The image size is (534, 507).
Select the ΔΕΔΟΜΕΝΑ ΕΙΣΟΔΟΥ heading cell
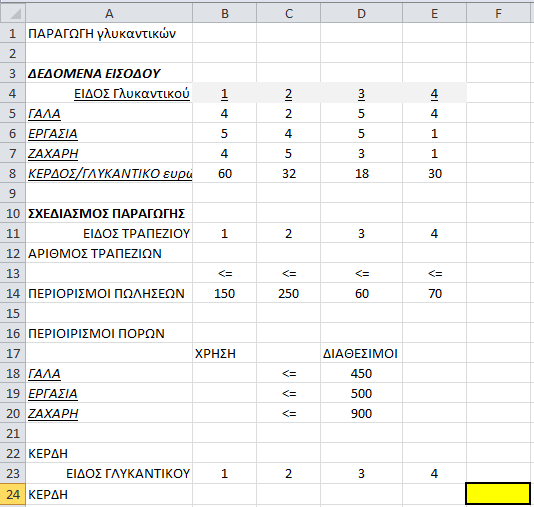point(109,73)
